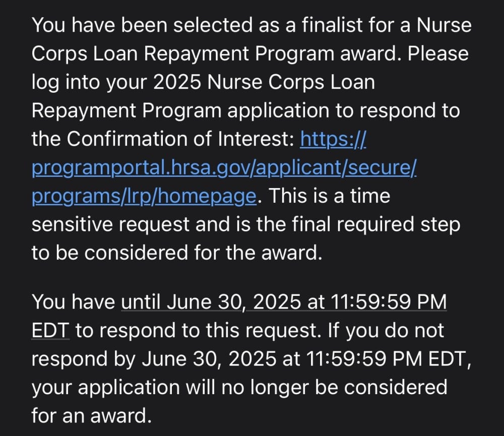Click the phrase "your application will no longer"
The image size is (504, 436).
pyautogui.click(x=170, y=388)
